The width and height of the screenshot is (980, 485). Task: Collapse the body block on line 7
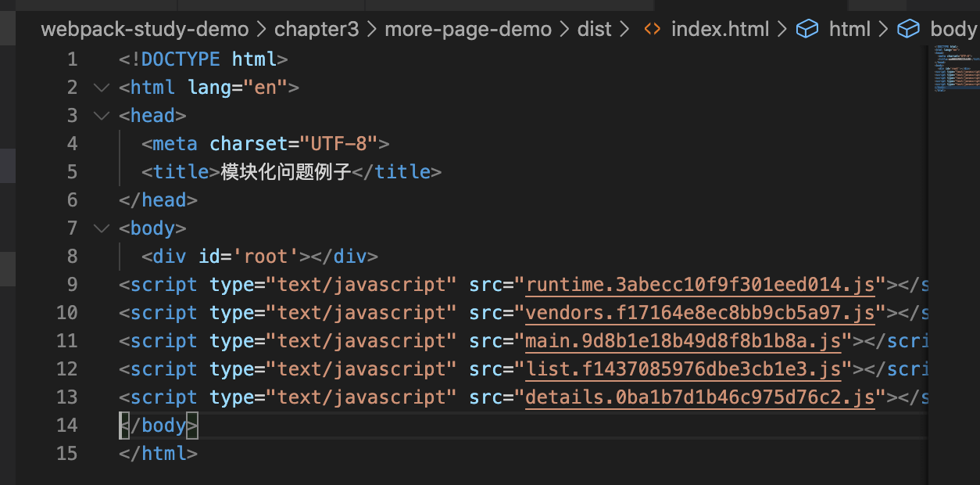(x=101, y=228)
